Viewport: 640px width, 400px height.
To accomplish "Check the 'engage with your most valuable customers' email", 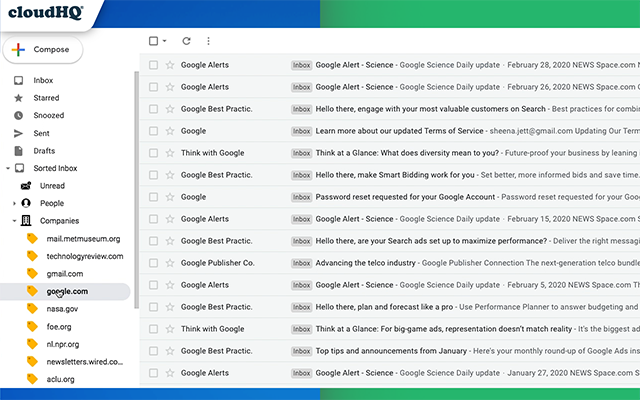I will pos(153,109).
